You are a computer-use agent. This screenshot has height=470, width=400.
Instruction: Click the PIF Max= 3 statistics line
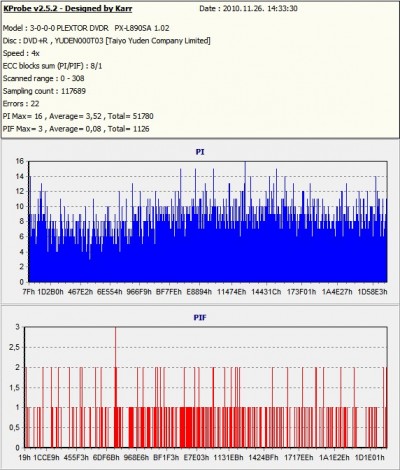(x=76, y=129)
